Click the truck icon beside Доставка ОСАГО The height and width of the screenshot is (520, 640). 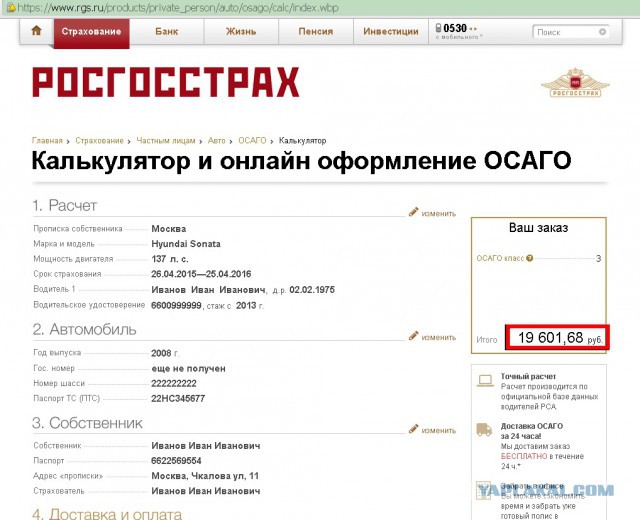484,429
